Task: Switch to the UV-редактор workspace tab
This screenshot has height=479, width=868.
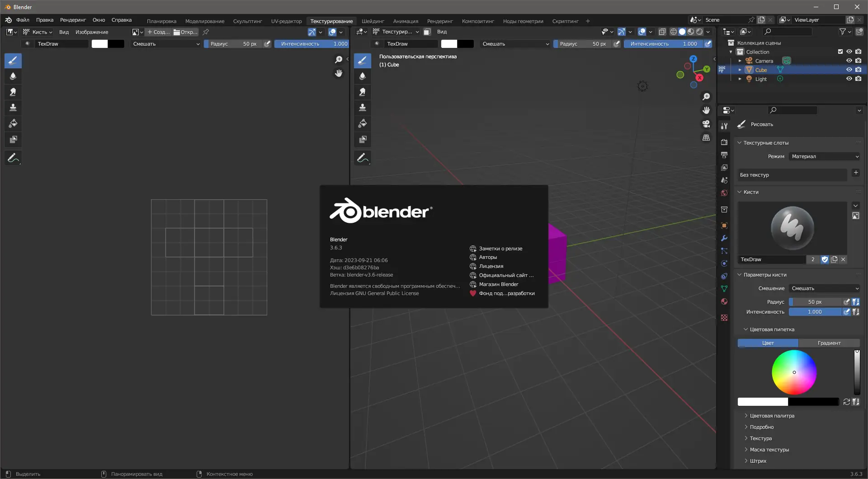Action: pos(286,21)
